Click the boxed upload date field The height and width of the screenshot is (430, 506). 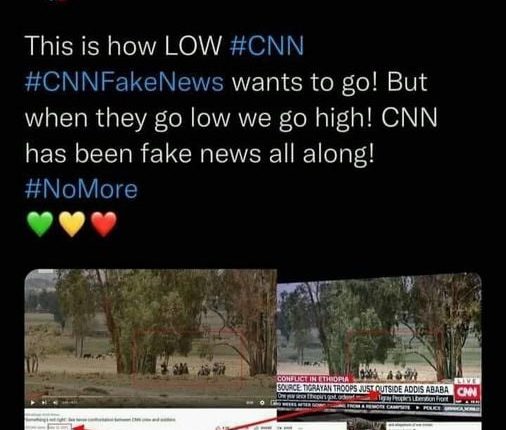(59, 427)
